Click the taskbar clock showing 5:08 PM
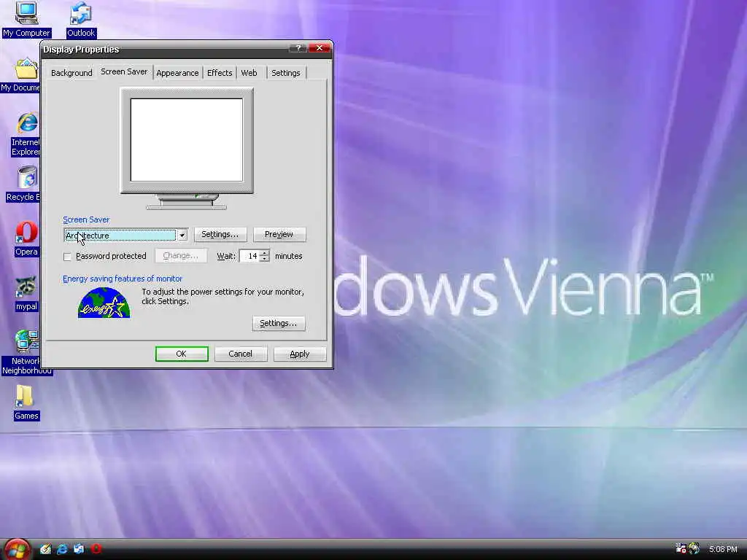Image resolution: width=747 pixels, height=560 pixels. pyautogui.click(x=723, y=549)
